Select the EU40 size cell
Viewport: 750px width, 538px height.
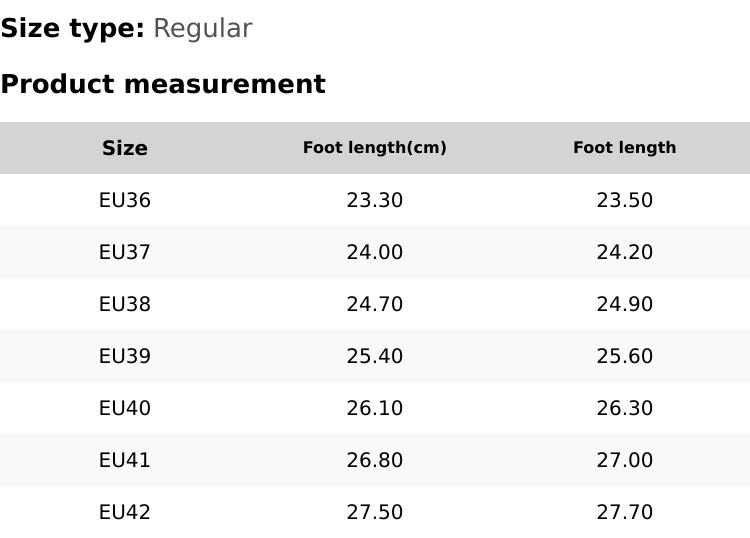tap(125, 408)
